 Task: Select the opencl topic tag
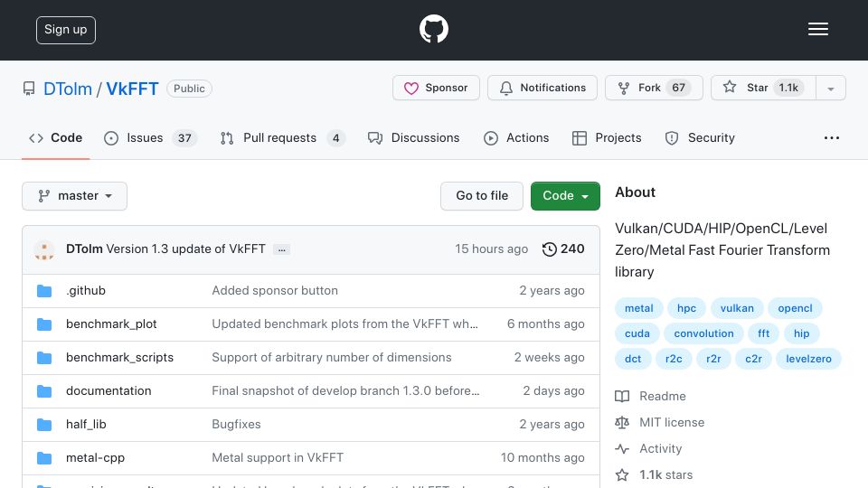[795, 308]
